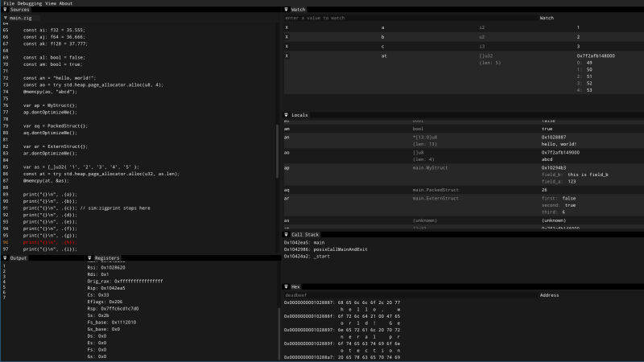Image resolution: width=644 pixels, height=362 pixels.
Task: Collapse the Call Stack panel
Action: (287, 234)
